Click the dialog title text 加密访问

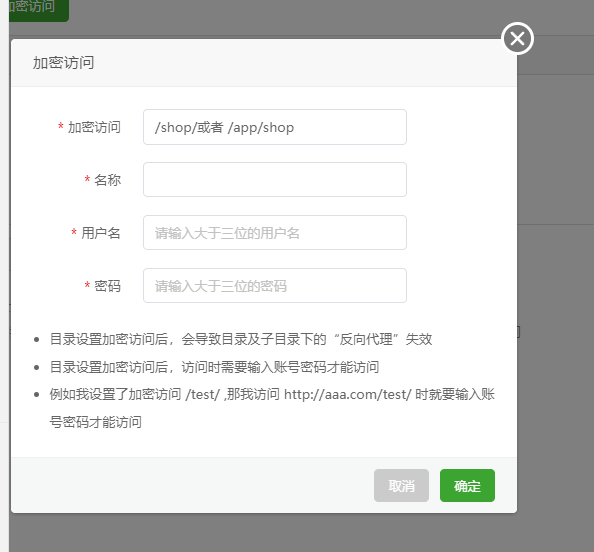[x=63, y=63]
